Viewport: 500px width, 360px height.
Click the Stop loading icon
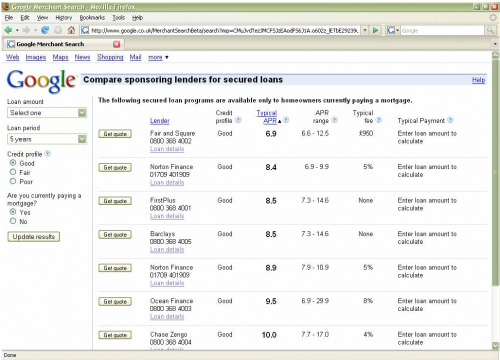tap(58, 30)
